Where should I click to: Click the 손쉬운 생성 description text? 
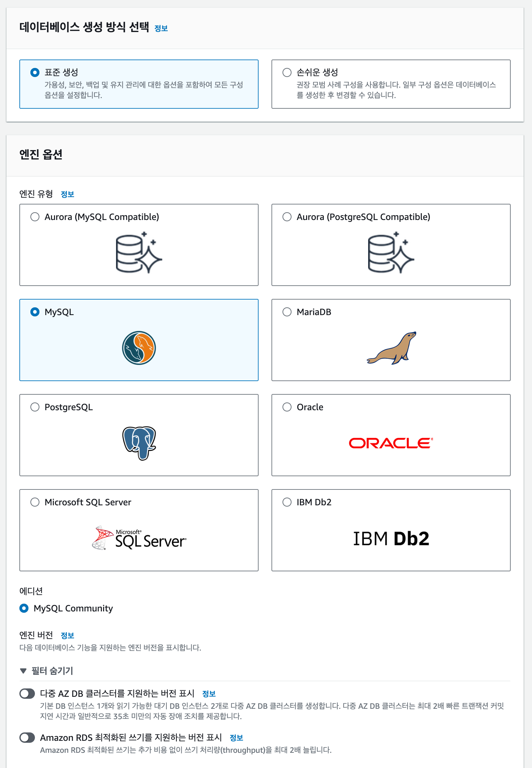[396, 90]
